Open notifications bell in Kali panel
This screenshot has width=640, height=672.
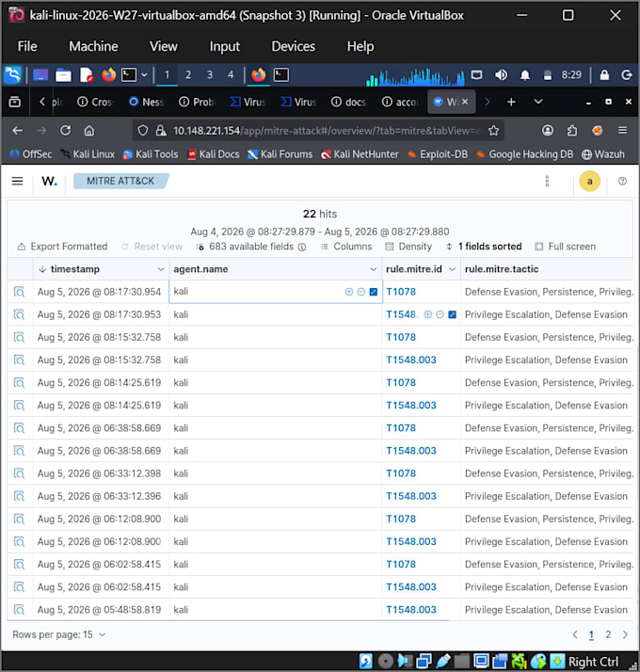click(x=524, y=75)
